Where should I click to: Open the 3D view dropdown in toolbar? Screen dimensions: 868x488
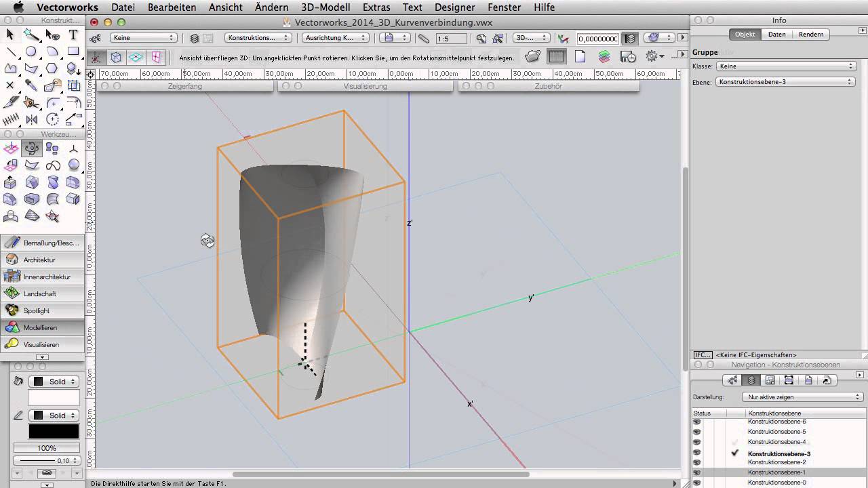pos(531,38)
